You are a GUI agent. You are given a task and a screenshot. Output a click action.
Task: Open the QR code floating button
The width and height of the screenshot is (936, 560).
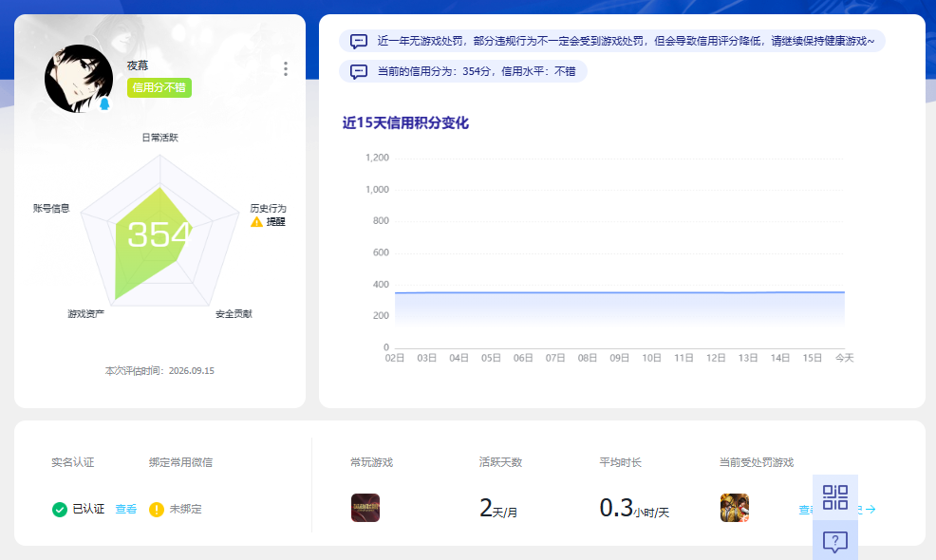tap(835, 497)
